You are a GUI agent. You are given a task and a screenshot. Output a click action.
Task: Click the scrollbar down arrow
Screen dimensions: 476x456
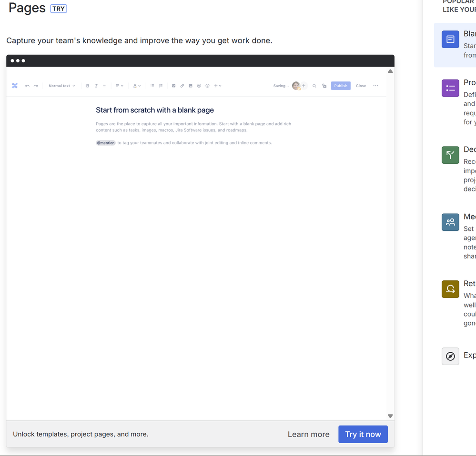click(390, 416)
